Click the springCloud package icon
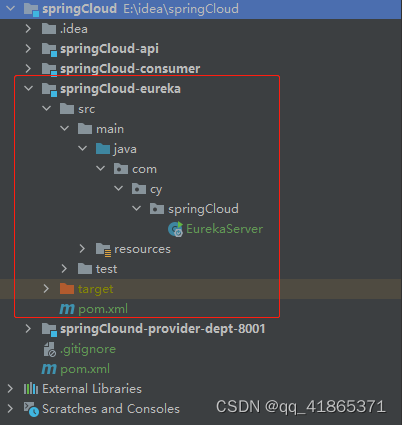The height and width of the screenshot is (425, 402). coord(157,209)
